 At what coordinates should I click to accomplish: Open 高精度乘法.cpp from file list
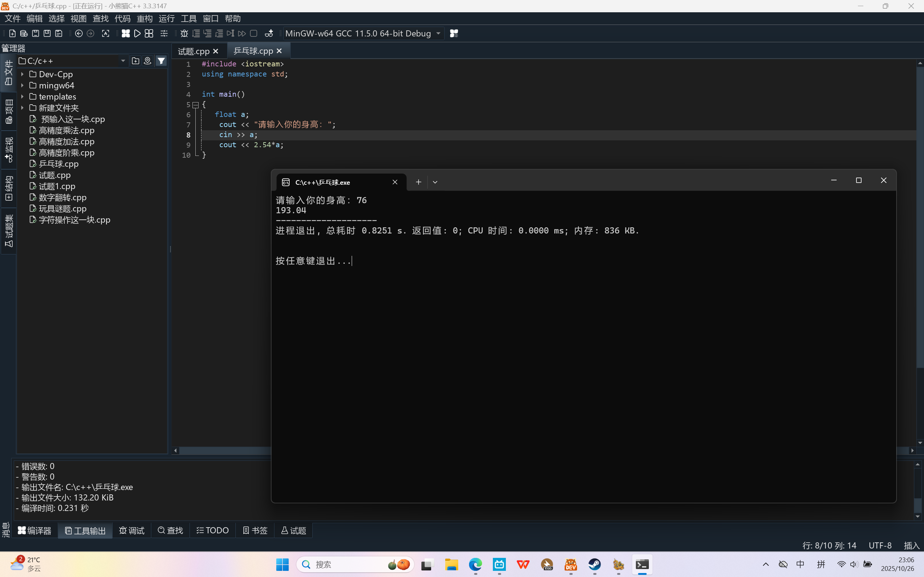66,130
